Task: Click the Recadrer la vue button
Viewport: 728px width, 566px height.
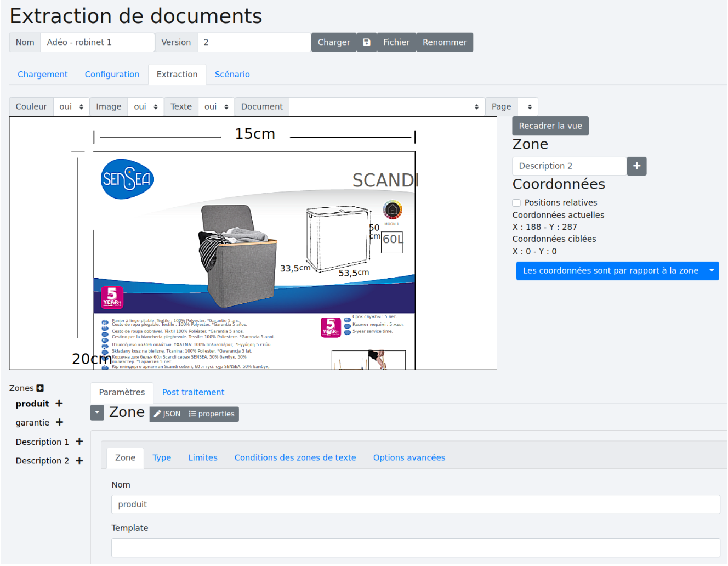Action: coord(550,126)
